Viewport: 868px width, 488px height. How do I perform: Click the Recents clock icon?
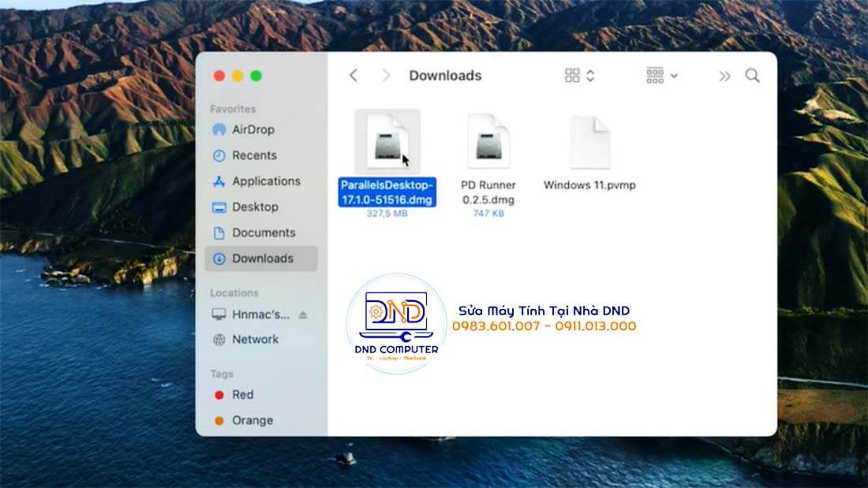219,155
